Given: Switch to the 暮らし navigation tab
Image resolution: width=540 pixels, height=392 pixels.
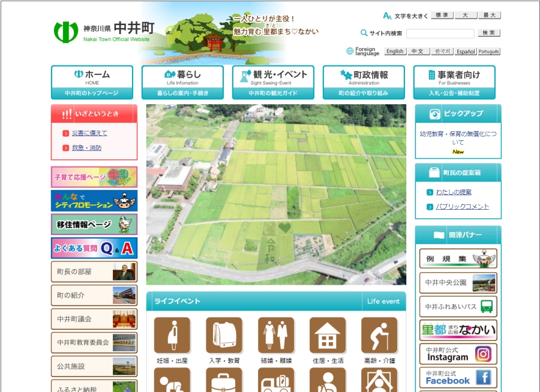Looking at the screenshot, I should point(182,81).
